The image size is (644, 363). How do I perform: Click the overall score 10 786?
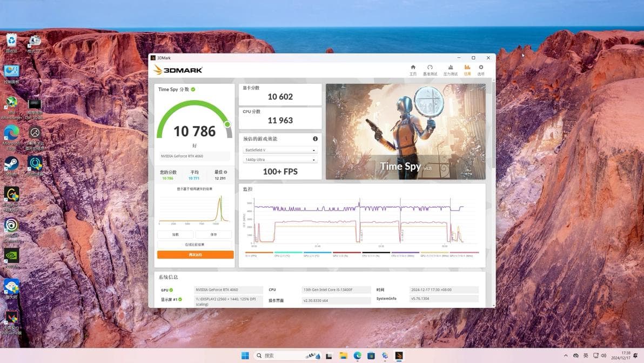194,131
